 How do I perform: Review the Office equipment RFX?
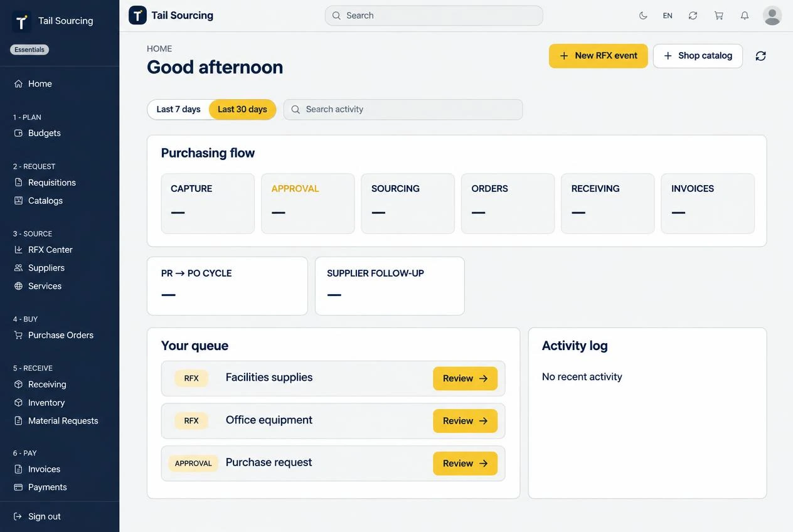tap(465, 421)
